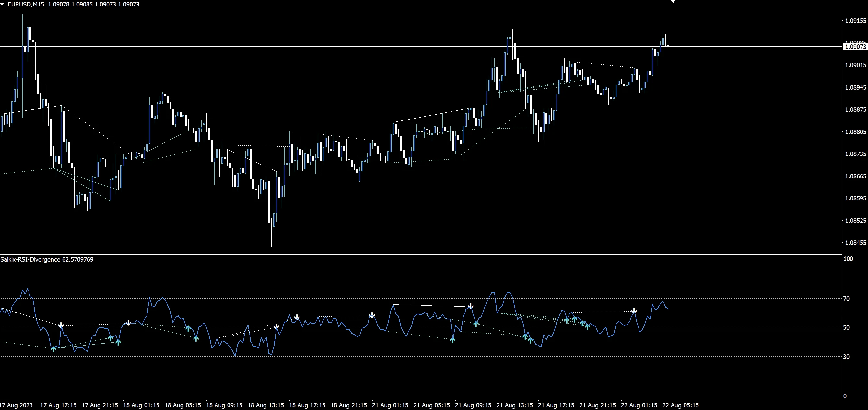Screen dimensions: 868x410
Task: Click the highlighted 1.09073 current price label
Action: pos(855,46)
